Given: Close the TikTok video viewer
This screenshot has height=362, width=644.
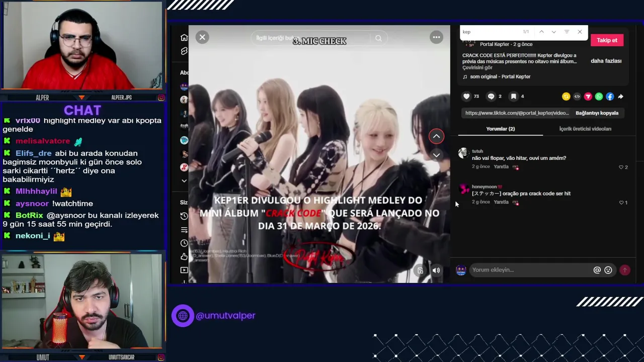Looking at the screenshot, I should pyautogui.click(x=202, y=37).
